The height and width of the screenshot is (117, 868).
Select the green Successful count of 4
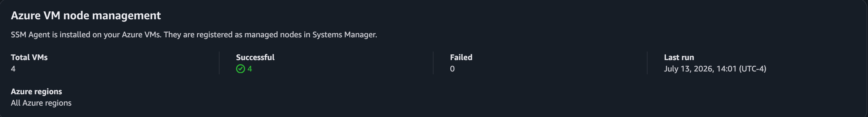[x=250, y=69]
